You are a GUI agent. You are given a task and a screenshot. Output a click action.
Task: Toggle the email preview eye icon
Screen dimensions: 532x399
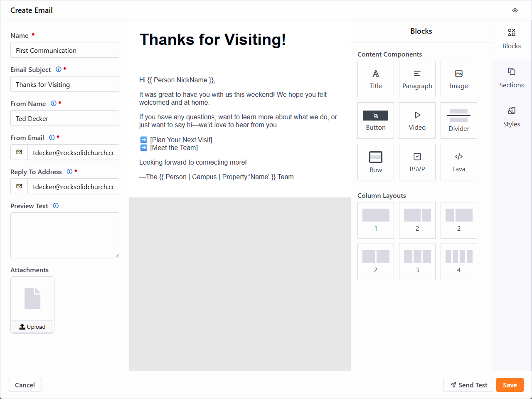tap(515, 10)
